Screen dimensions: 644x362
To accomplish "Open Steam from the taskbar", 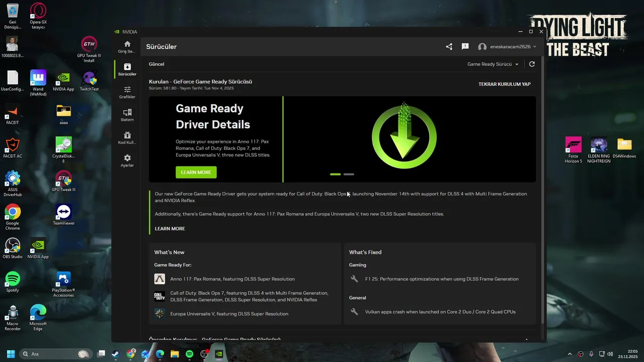I will tap(116, 354).
